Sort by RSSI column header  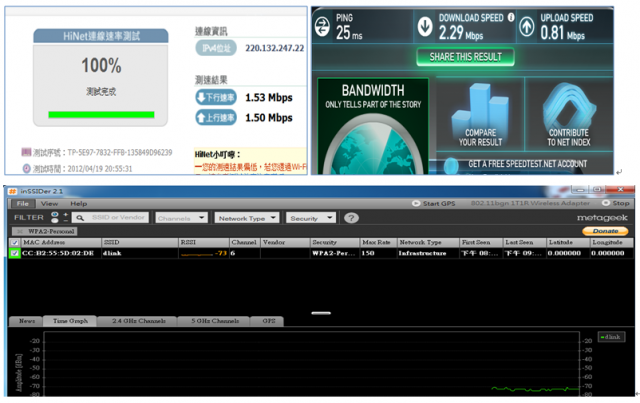[204, 242]
